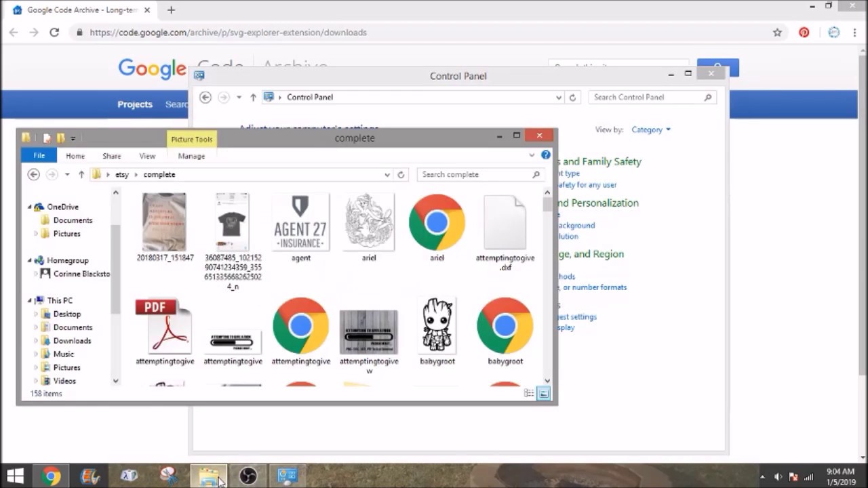Image resolution: width=868 pixels, height=488 pixels.
Task: Open Control Panel taskbar icon
Action: [x=287, y=476]
